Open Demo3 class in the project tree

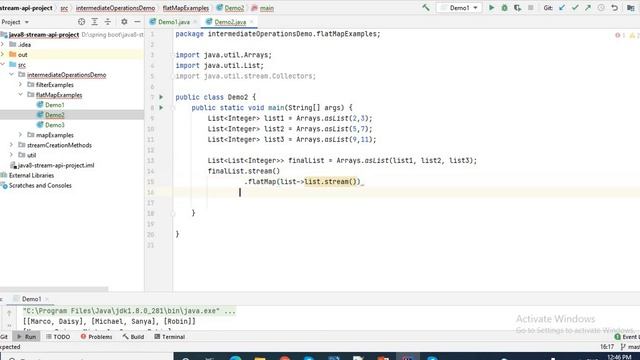coord(54,125)
